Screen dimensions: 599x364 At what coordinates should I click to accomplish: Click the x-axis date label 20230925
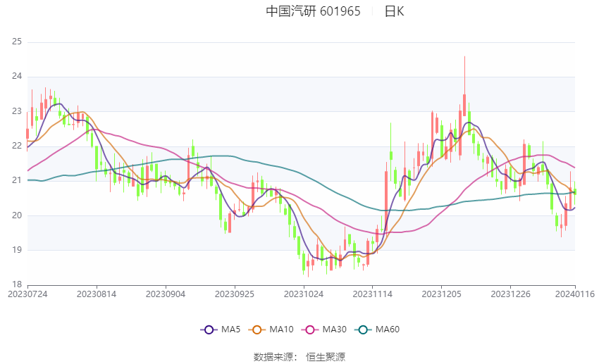coord(235,294)
